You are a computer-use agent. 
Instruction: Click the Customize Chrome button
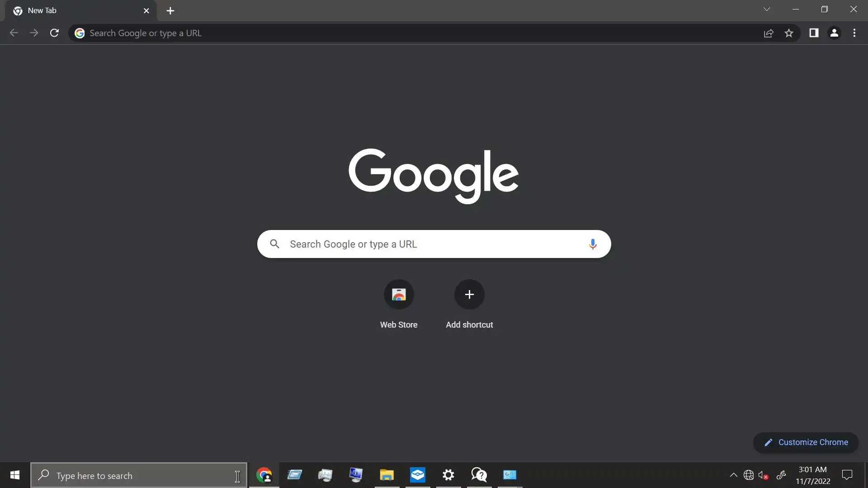point(806,442)
